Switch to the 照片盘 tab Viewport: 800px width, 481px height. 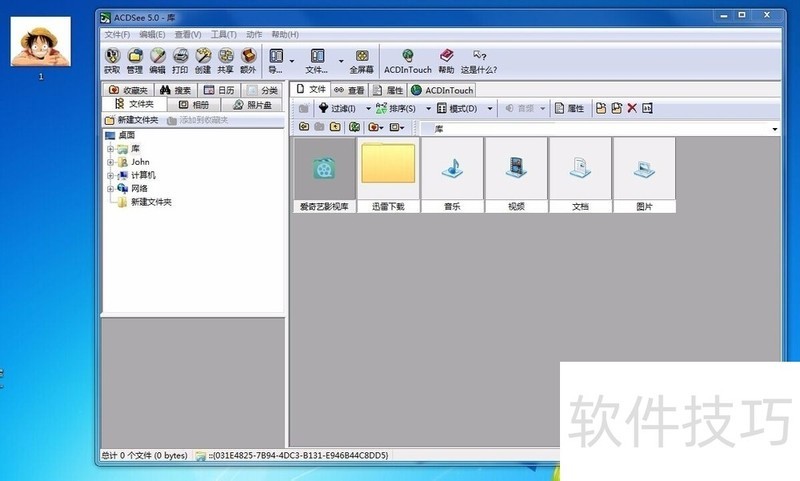point(253,105)
